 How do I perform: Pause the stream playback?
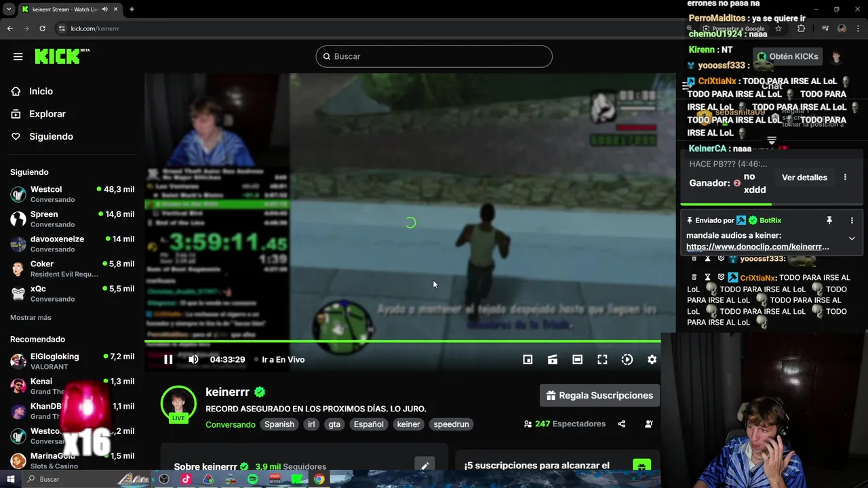[x=168, y=360]
